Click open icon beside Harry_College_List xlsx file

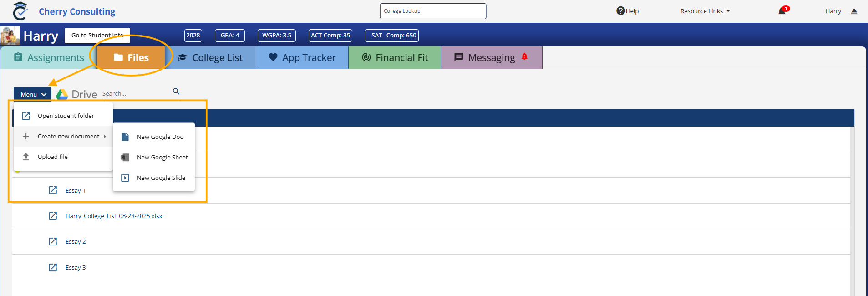pos(53,216)
